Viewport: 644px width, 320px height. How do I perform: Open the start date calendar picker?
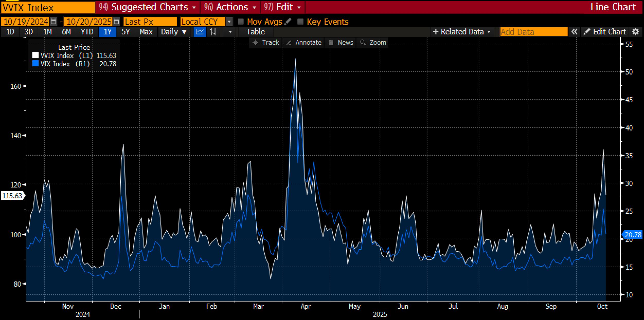click(x=53, y=21)
